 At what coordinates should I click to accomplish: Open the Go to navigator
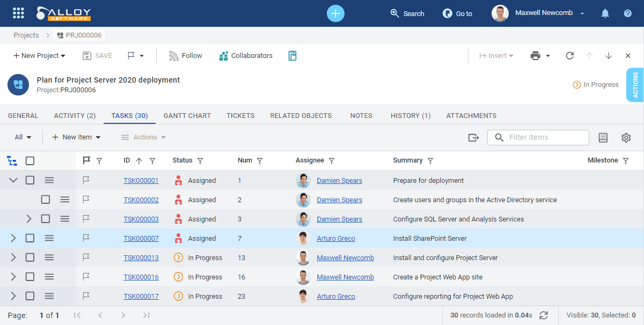click(x=457, y=13)
